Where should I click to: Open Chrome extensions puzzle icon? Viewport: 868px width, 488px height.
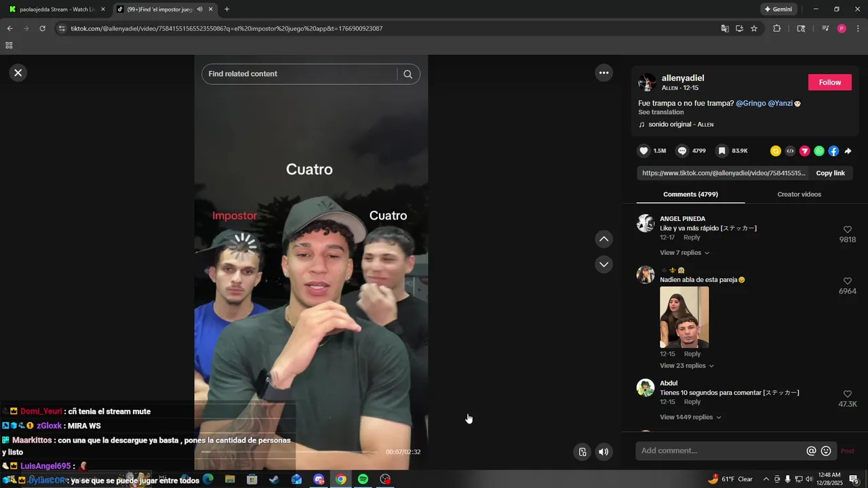(x=776, y=28)
